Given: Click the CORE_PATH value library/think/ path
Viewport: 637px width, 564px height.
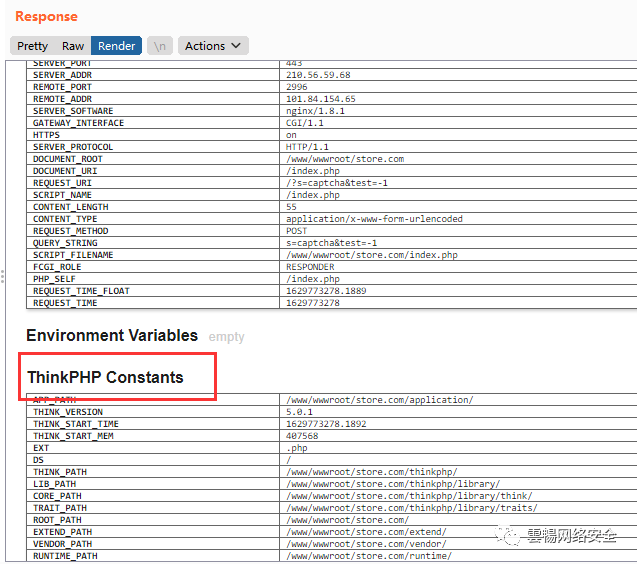Looking at the screenshot, I should click(409, 496).
